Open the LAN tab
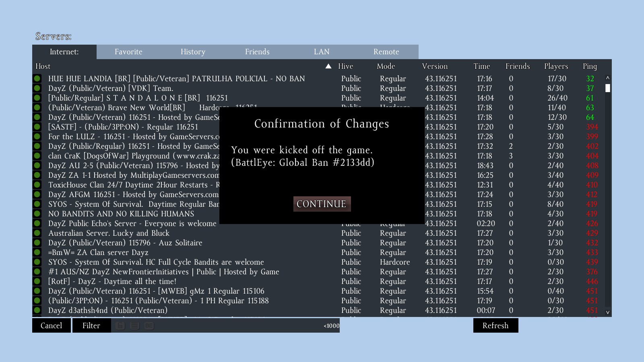 point(322,52)
